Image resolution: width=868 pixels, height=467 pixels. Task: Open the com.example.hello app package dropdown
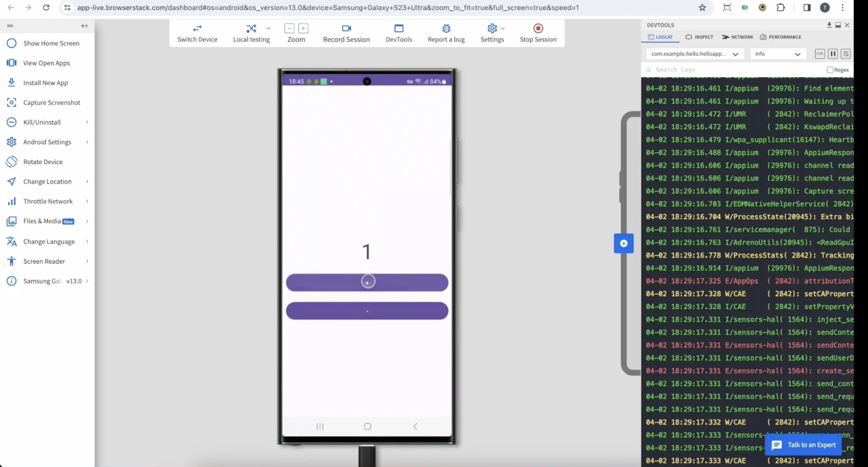(695, 54)
